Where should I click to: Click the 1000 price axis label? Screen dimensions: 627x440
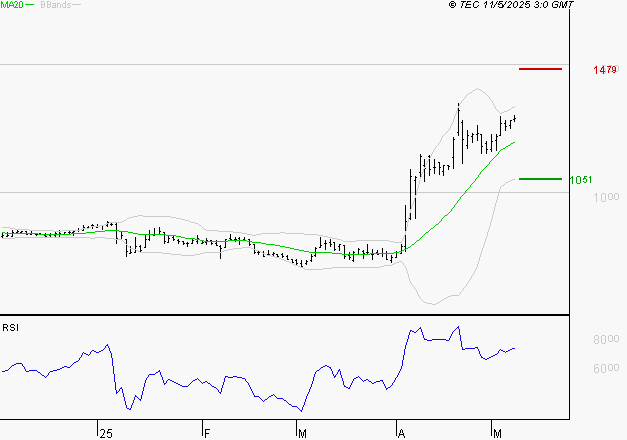coord(606,197)
